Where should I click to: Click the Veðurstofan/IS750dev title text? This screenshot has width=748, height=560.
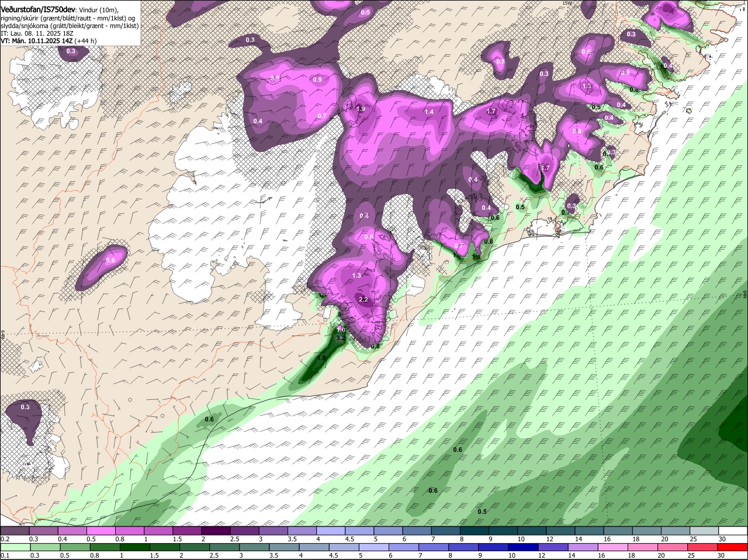(x=38, y=10)
